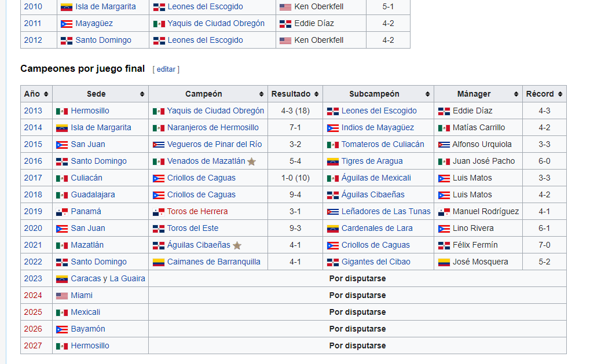This screenshot has width=590, height=364.
Task: Select result 4-3 (18) cell
Action: (x=295, y=111)
